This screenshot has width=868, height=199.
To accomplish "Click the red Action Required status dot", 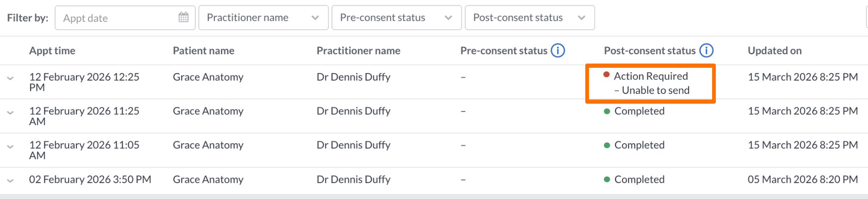I will (606, 75).
